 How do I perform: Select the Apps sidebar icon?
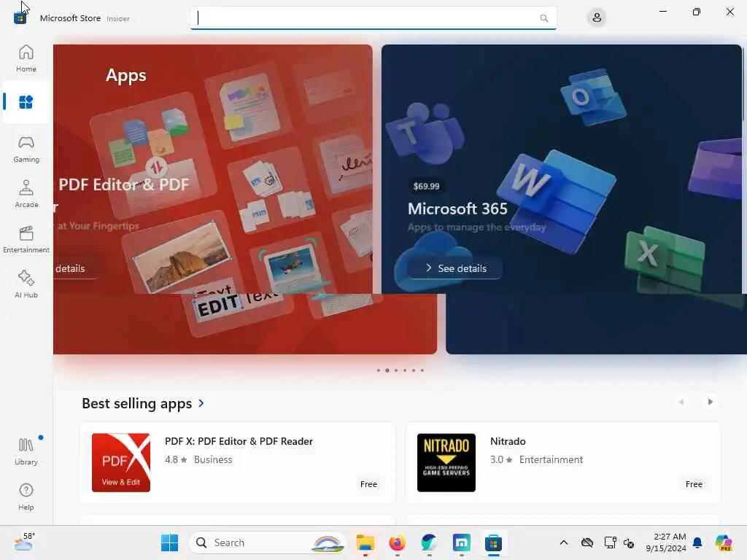[26, 102]
